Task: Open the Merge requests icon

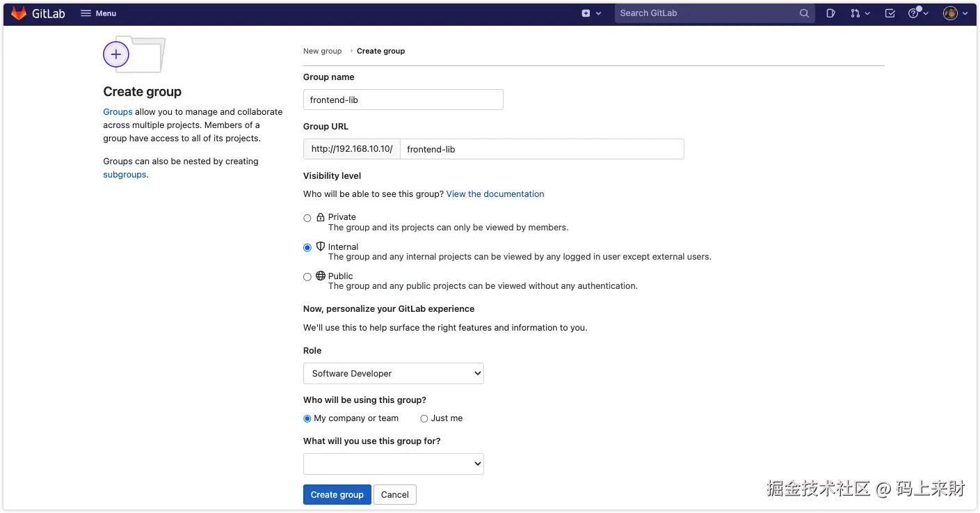Action: (860, 13)
